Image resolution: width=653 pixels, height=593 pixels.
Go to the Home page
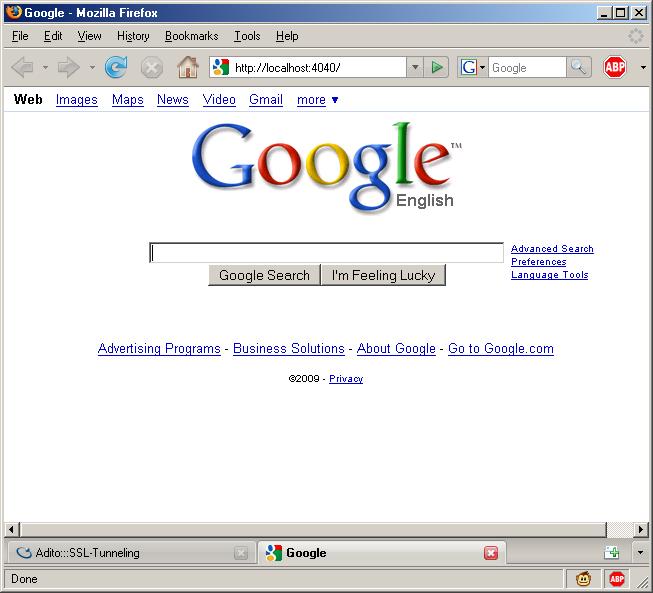(x=188, y=67)
